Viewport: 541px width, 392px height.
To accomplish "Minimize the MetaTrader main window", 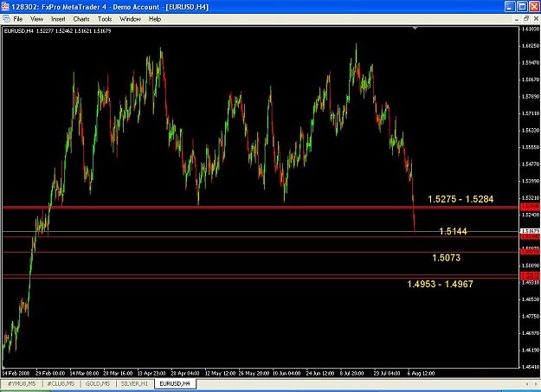I will [x=511, y=7].
